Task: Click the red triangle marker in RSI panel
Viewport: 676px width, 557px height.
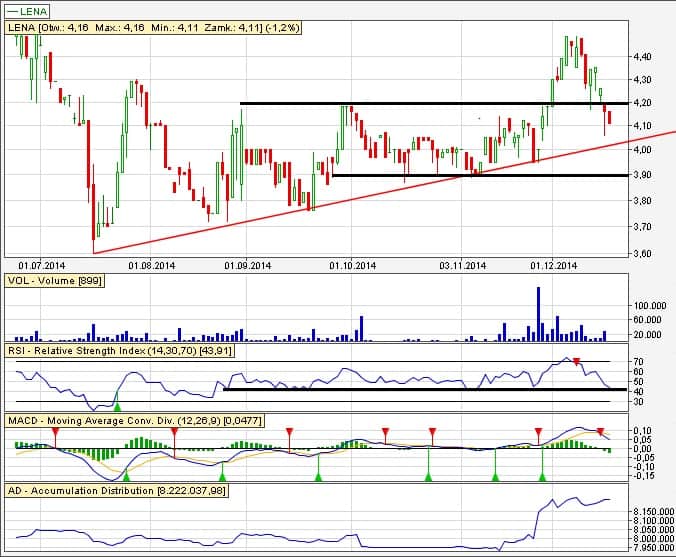Action: pyautogui.click(x=576, y=361)
